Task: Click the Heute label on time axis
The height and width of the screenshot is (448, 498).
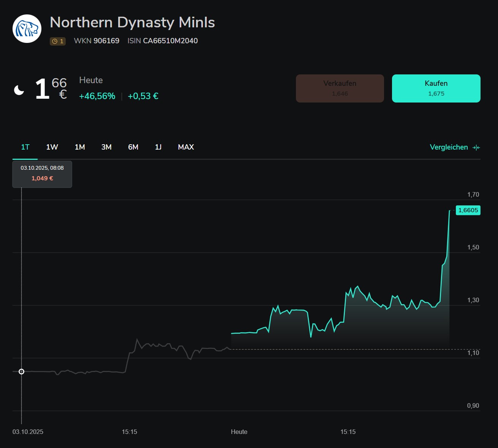Action: pyautogui.click(x=239, y=432)
